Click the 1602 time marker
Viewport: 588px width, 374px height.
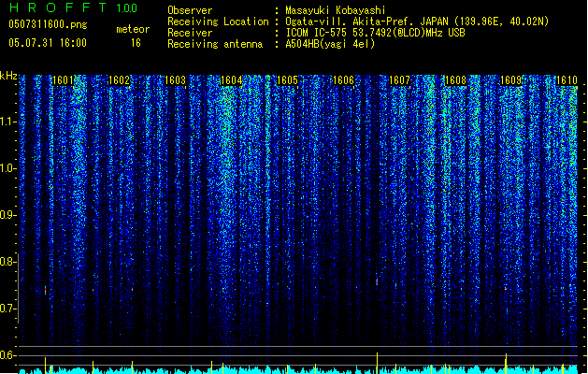point(119,80)
